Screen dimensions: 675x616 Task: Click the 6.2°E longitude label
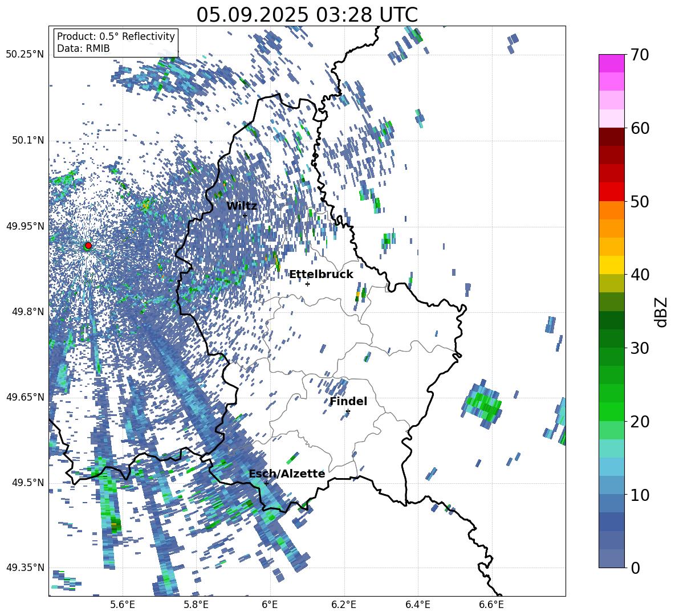point(344,605)
